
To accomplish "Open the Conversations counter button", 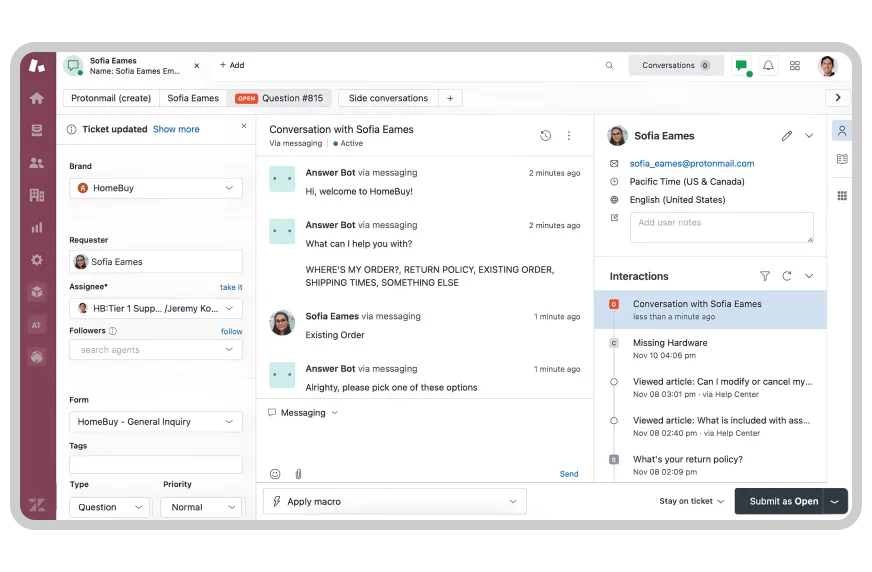I will 676,66.
